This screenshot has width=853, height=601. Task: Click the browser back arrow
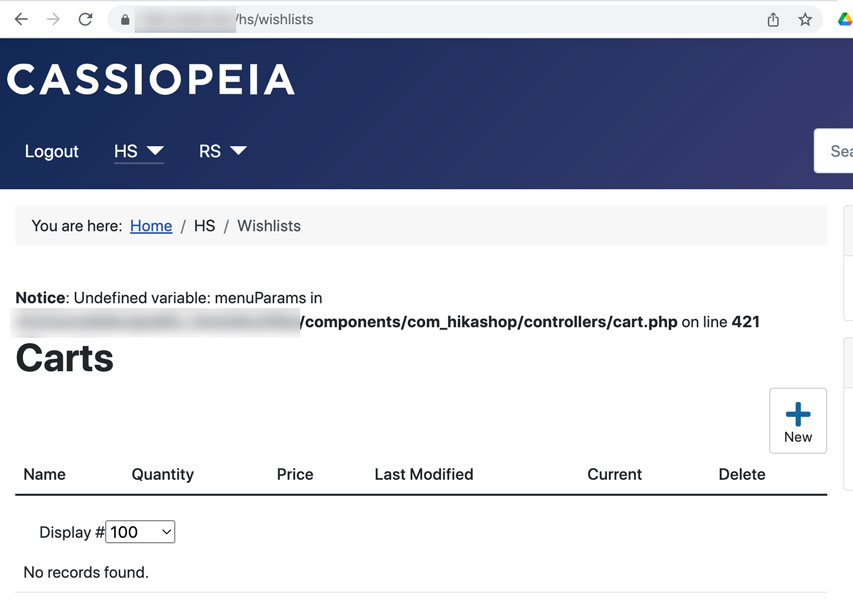click(x=21, y=19)
